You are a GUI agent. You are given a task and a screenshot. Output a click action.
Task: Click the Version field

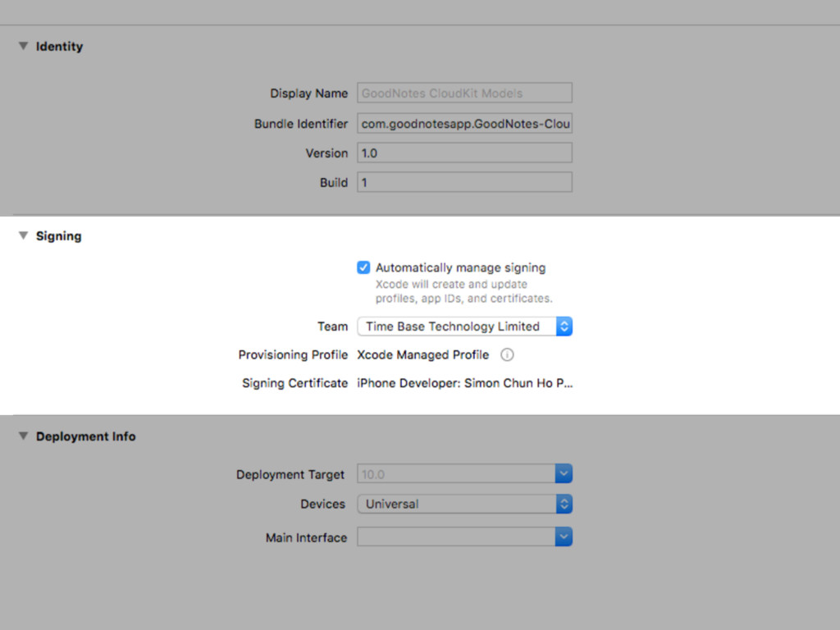point(464,153)
